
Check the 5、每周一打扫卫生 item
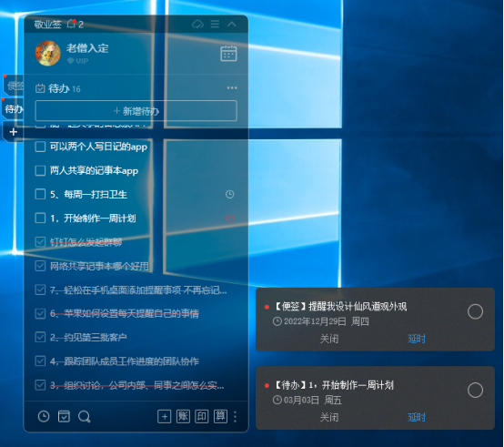coord(40,194)
